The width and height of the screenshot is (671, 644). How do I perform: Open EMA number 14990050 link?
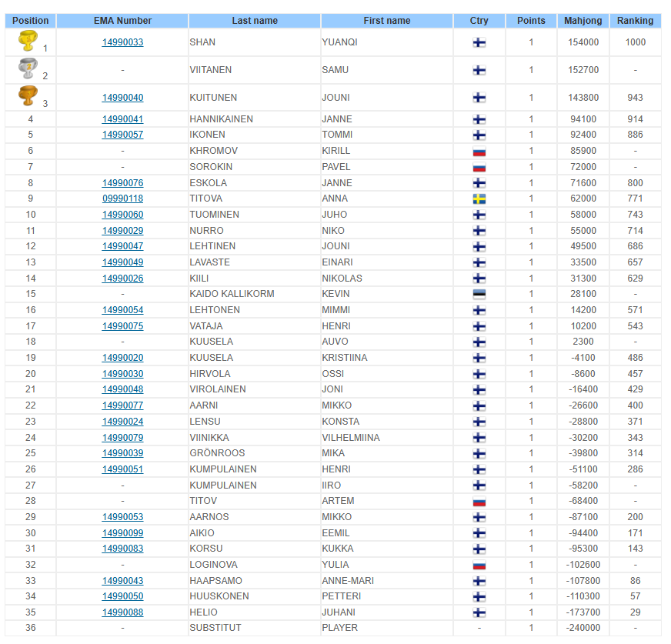point(122,596)
